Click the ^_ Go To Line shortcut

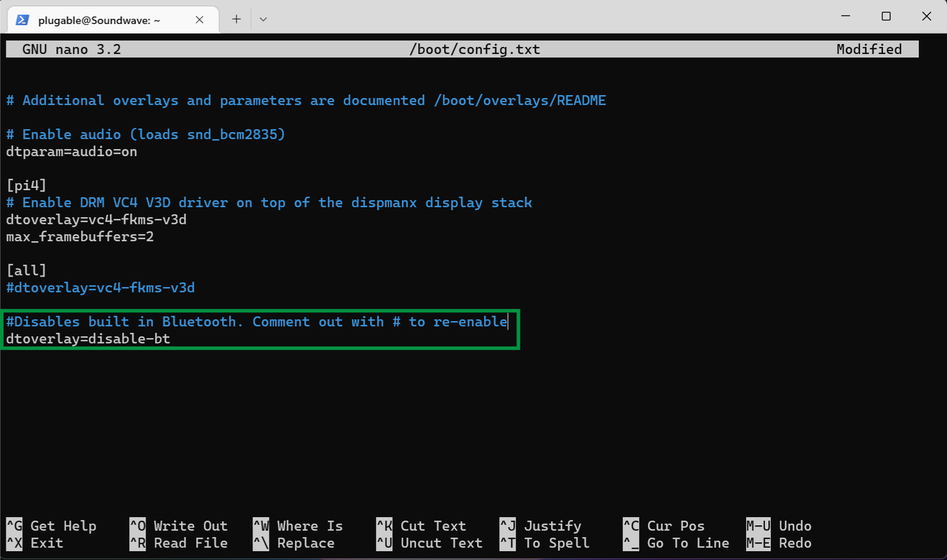[x=676, y=543]
